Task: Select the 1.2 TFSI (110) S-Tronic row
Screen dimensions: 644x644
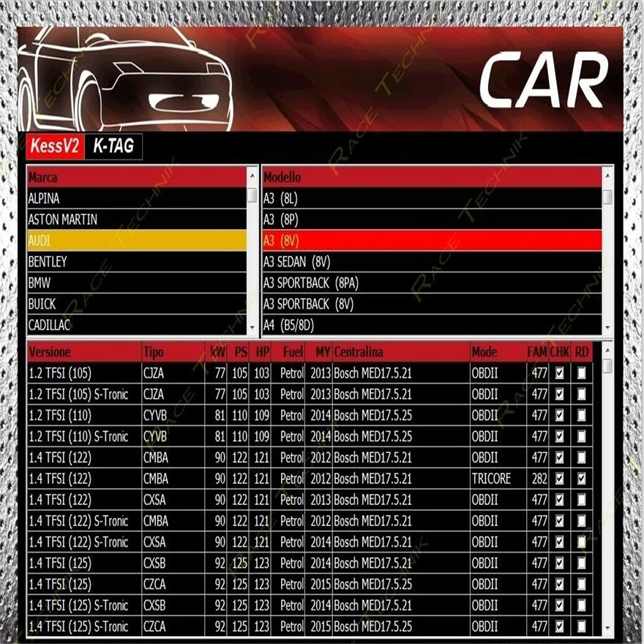Action: click(x=310, y=436)
